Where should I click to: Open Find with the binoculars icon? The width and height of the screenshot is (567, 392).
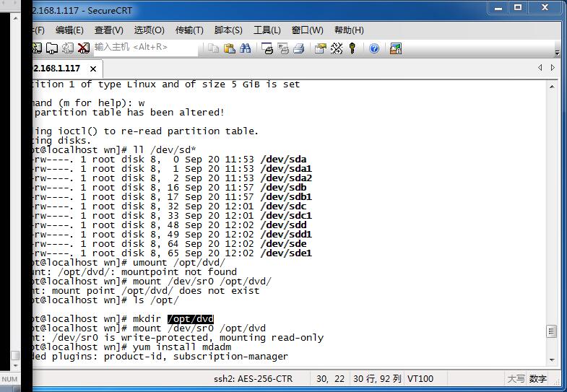coord(245,48)
